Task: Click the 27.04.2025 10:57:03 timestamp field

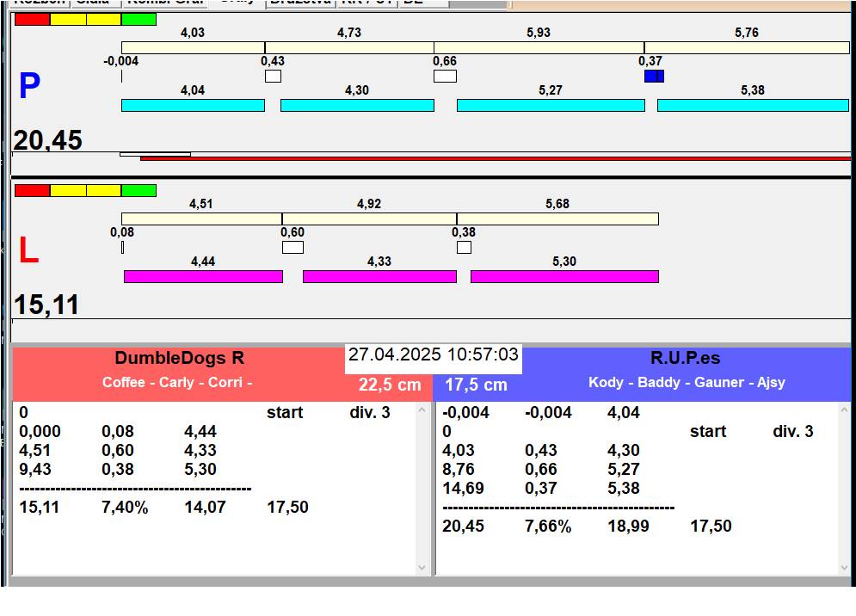Action: pyautogui.click(x=434, y=354)
